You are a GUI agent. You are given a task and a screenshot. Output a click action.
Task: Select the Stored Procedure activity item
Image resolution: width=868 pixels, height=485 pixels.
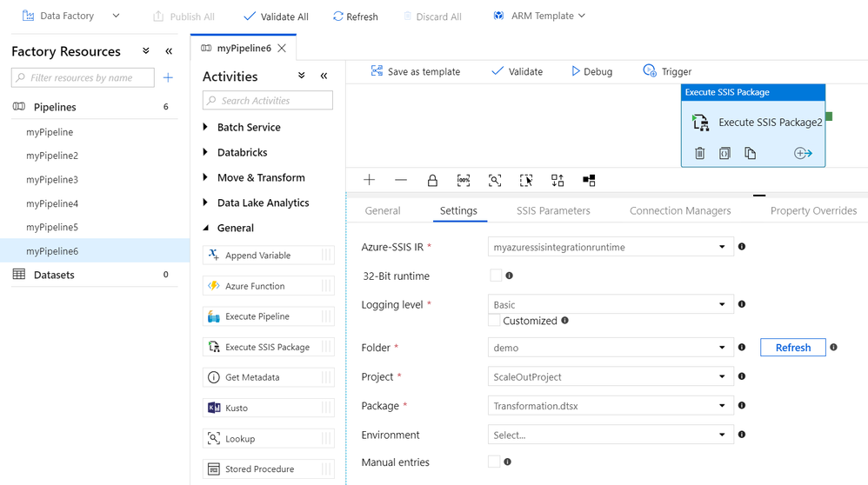point(269,469)
